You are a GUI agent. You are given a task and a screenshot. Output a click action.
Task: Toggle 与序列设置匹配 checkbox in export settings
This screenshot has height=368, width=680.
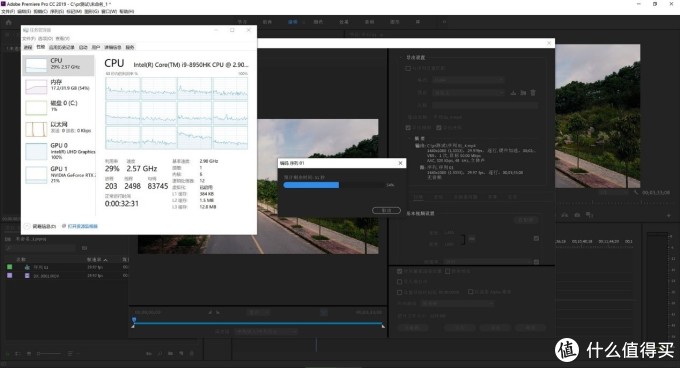(x=408, y=68)
